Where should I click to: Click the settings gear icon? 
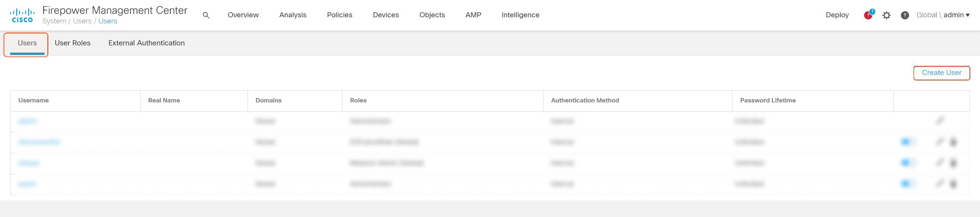tap(887, 15)
